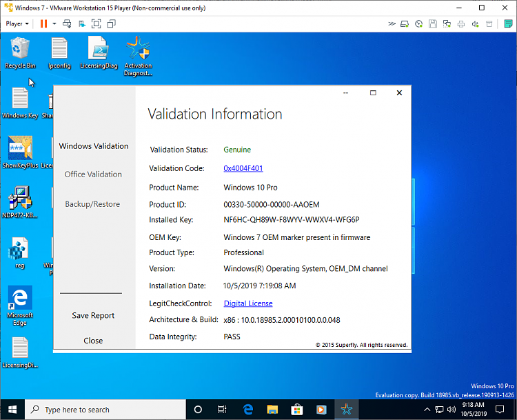517x420 pixels.
Task: Click the hard disk device icon
Action: pos(405,23)
